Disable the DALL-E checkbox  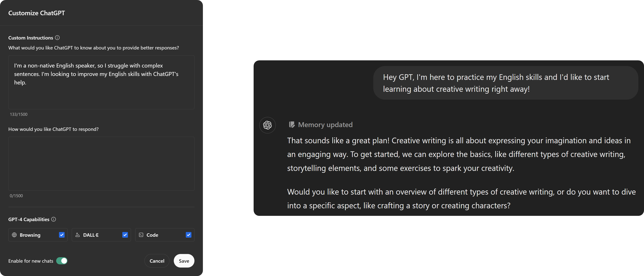pos(125,235)
